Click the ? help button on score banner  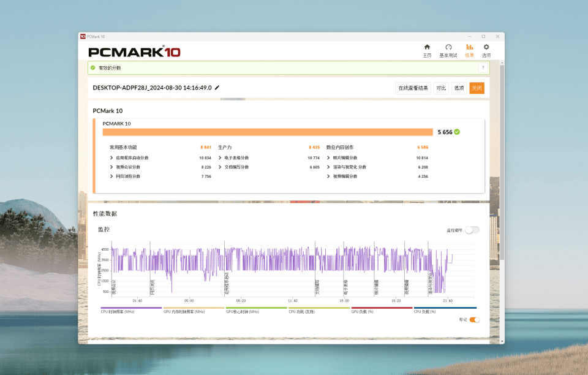(483, 68)
